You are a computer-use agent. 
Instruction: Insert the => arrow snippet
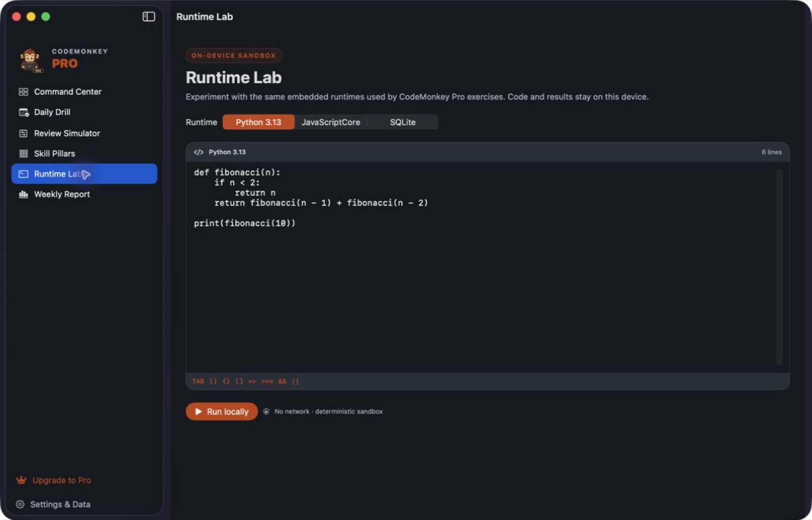[x=252, y=382]
